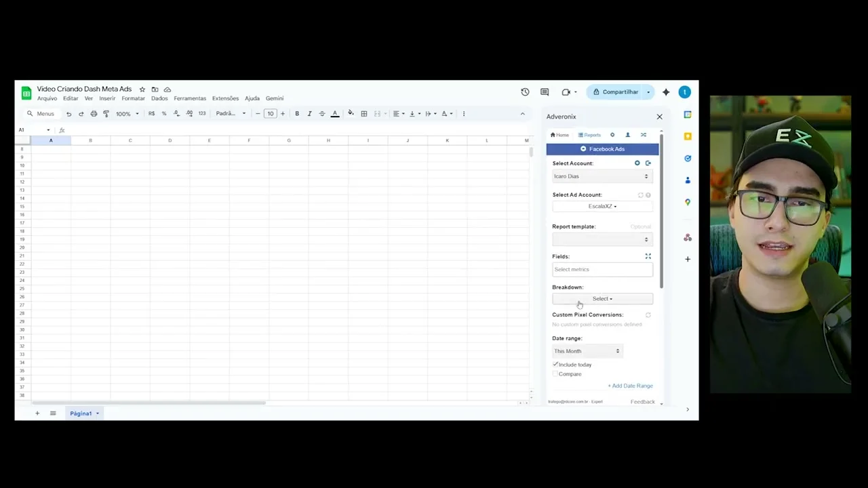
Task: Select the paint format tool
Action: 106,114
